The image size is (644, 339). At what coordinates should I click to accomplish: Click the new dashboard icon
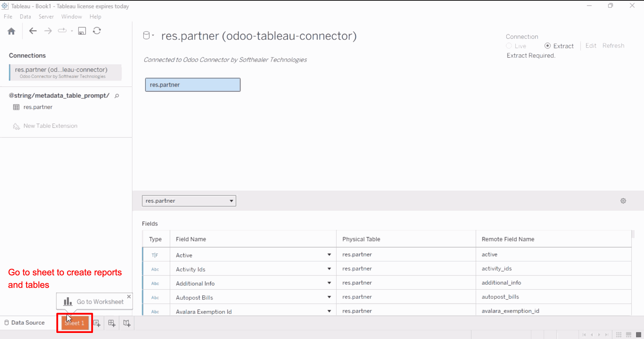coord(112,323)
